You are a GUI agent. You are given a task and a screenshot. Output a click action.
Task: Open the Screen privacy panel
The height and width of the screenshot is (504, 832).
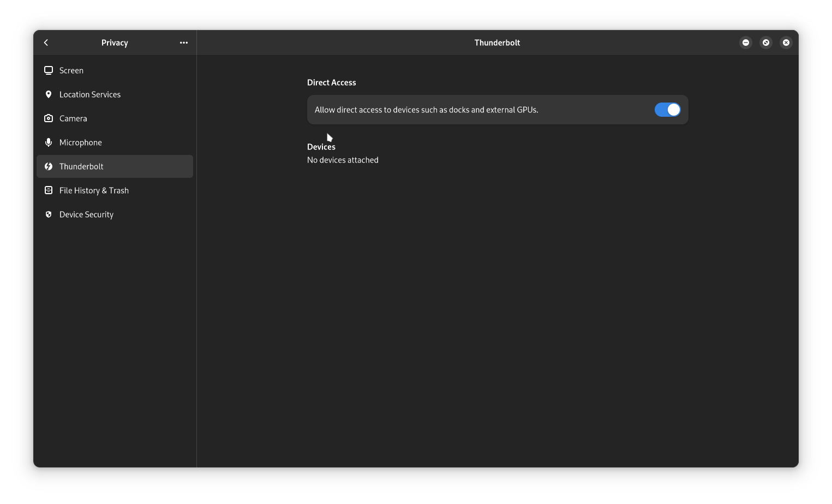tap(115, 70)
